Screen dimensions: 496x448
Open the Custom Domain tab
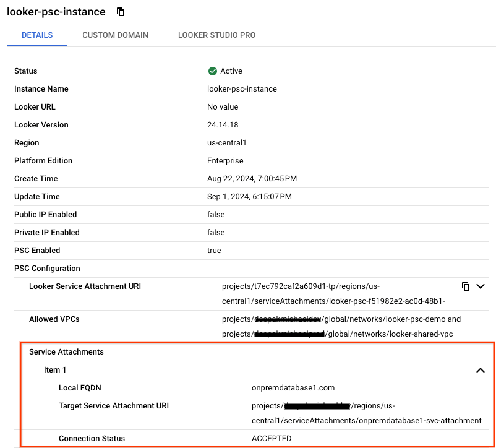115,35
